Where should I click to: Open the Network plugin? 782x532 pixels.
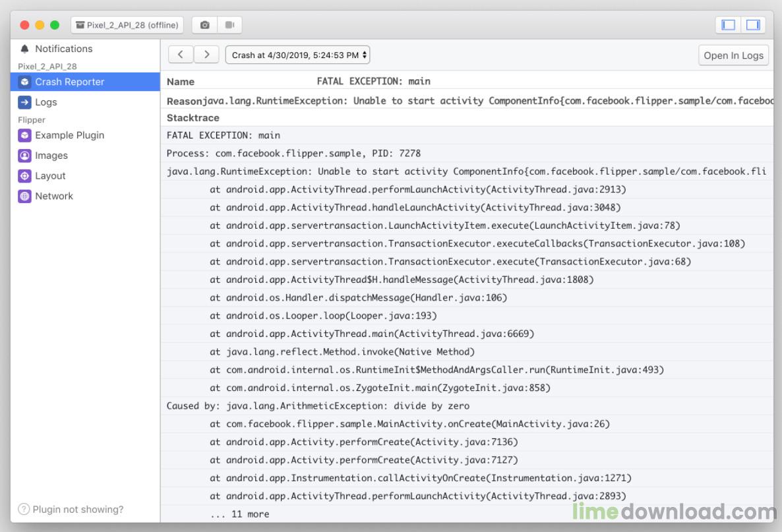53,196
